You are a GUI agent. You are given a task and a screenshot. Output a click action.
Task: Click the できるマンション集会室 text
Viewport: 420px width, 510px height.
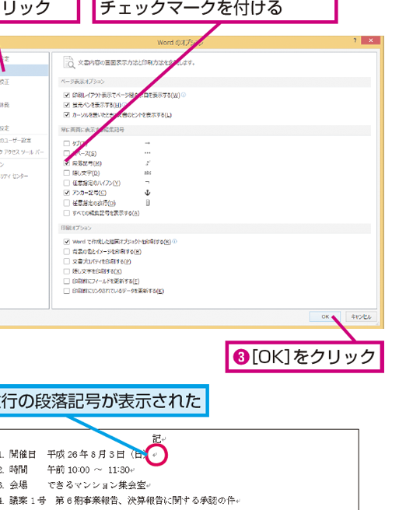click(x=96, y=485)
